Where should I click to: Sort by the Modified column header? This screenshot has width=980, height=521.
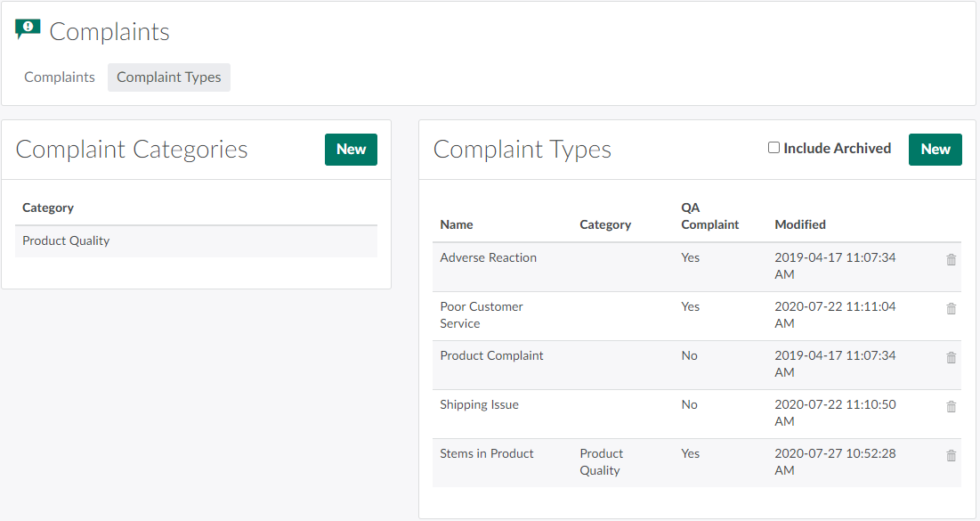[800, 224]
